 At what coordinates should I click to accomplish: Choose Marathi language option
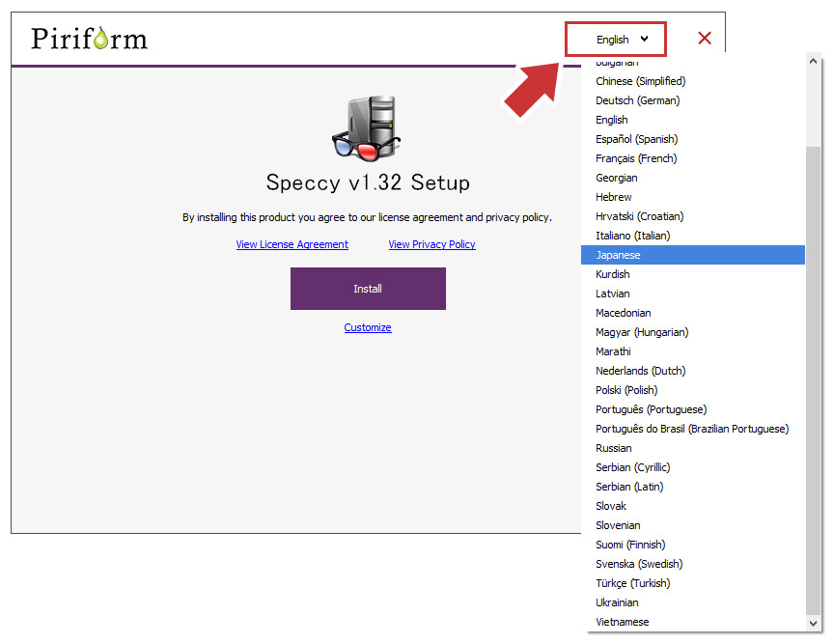point(693,351)
